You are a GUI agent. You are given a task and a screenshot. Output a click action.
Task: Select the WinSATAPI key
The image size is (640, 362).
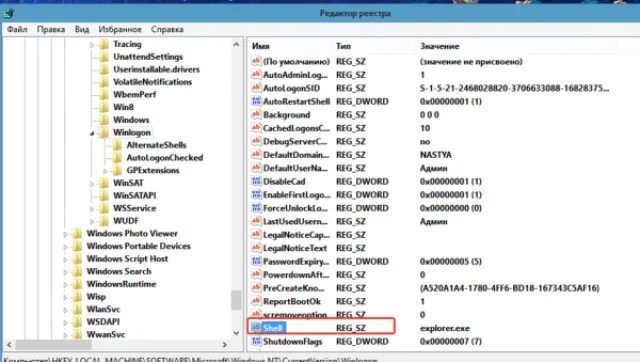(135, 195)
